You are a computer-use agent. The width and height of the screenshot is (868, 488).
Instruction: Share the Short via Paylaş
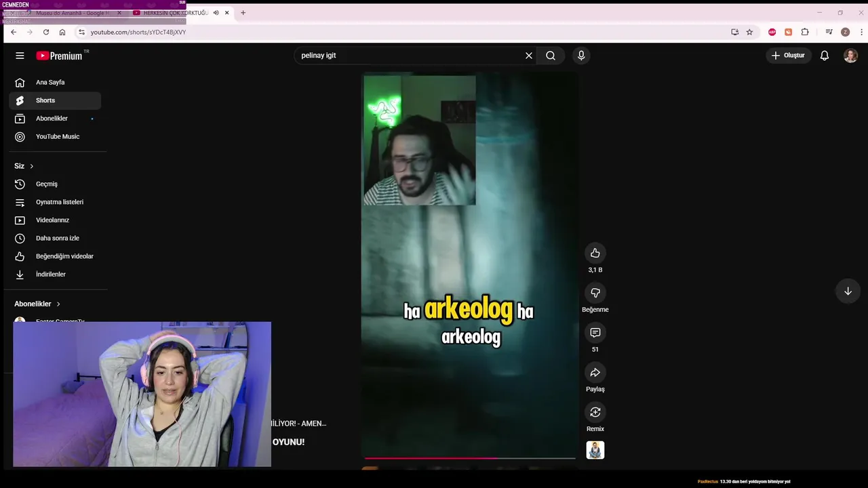coord(595,372)
